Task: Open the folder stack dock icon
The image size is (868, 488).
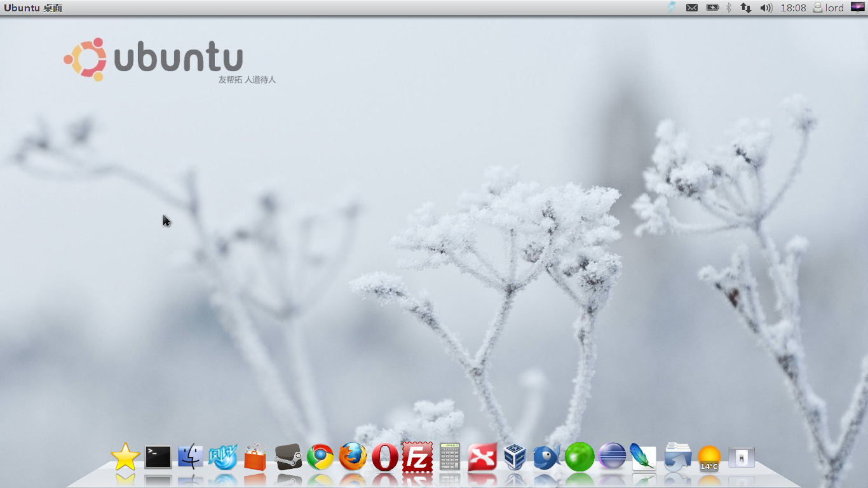Action: [677, 457]
